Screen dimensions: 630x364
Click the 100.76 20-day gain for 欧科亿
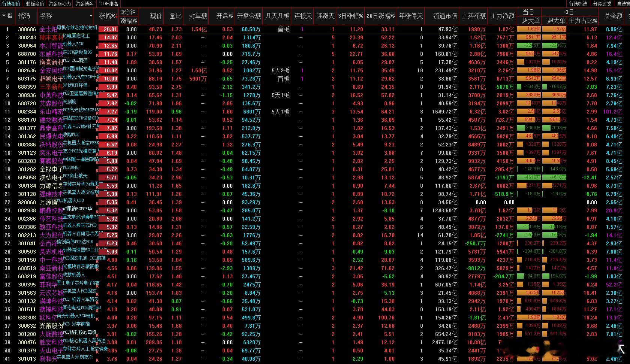[x=386, y=318]
